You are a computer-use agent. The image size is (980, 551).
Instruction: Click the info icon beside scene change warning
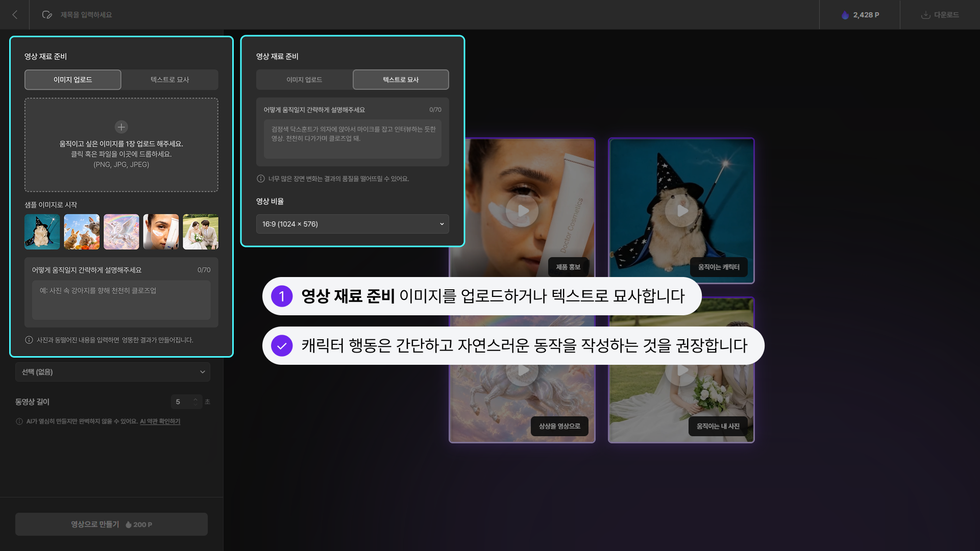tap(261, 179)
